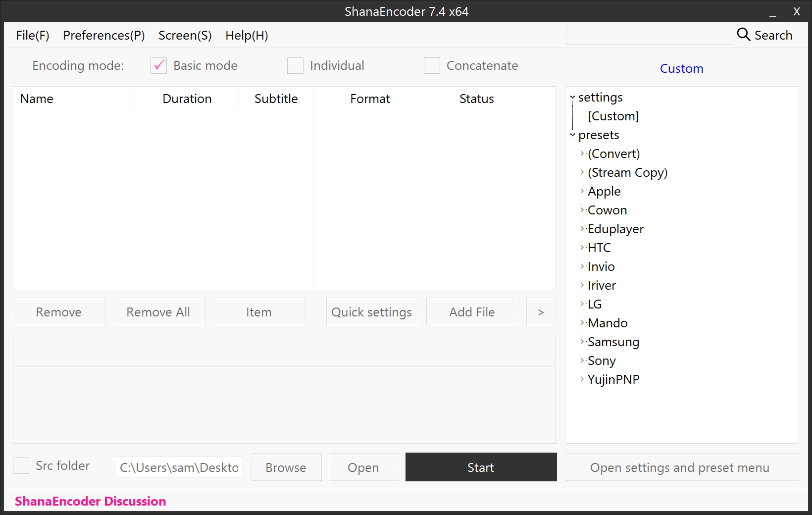Expand the Cowon preset arrow
812x515 pixels.
[582, 210]
